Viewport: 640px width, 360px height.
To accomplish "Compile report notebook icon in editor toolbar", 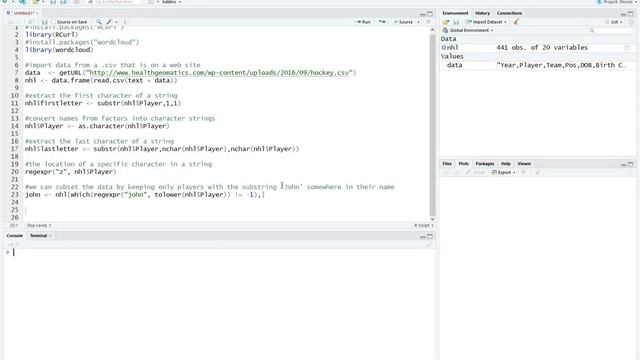I will pyautogui.click(x=125, y=22).
